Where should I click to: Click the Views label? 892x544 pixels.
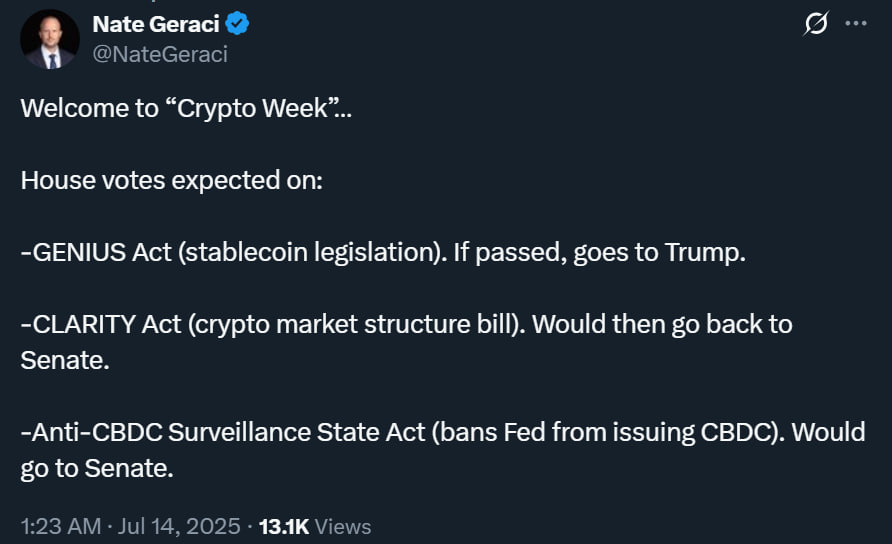tap(342, 527)
